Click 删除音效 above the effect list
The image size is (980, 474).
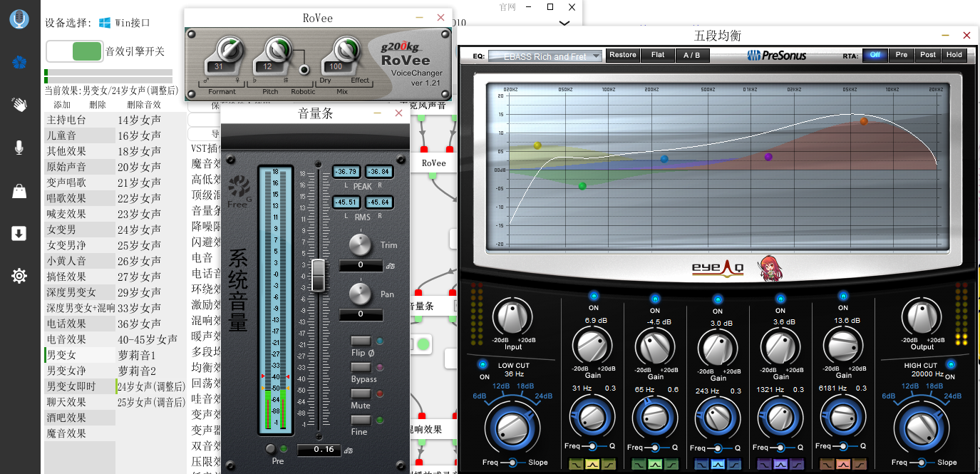tap(144, 105)
